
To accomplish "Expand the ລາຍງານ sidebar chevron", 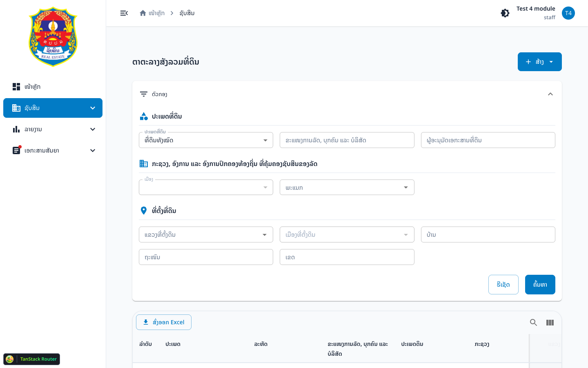I will (93, 129).
